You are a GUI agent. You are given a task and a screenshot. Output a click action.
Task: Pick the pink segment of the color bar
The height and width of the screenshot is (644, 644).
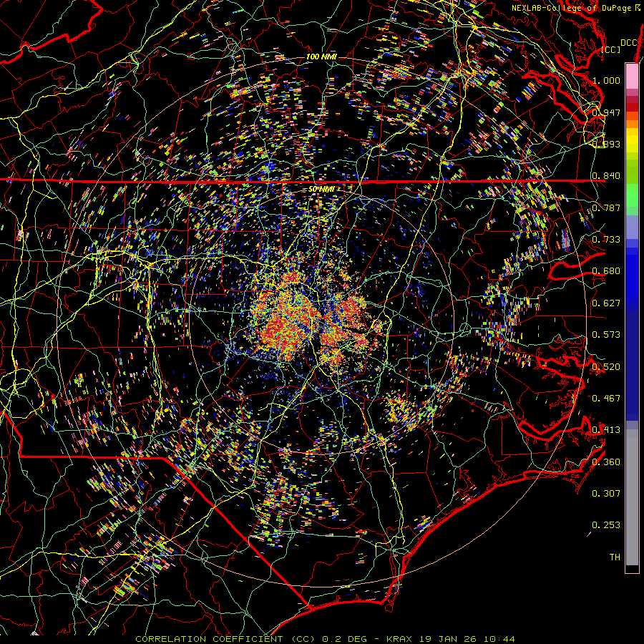point(632,77)
